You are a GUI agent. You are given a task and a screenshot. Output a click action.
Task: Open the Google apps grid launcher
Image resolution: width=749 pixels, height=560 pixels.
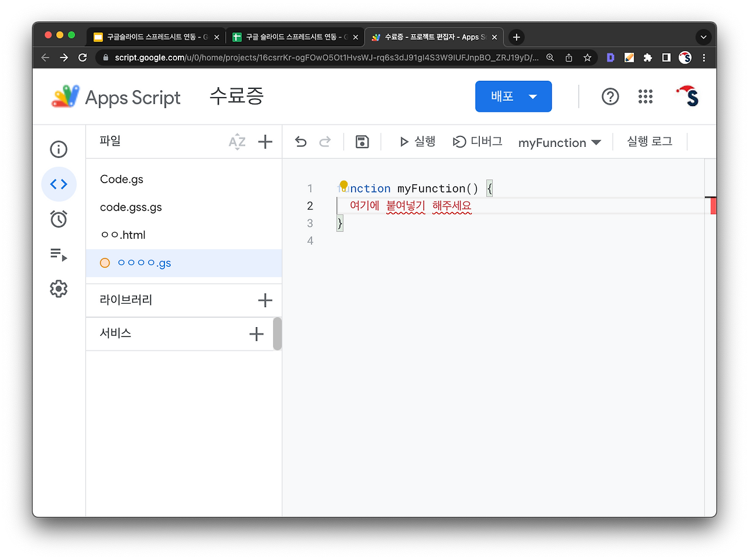645,97
